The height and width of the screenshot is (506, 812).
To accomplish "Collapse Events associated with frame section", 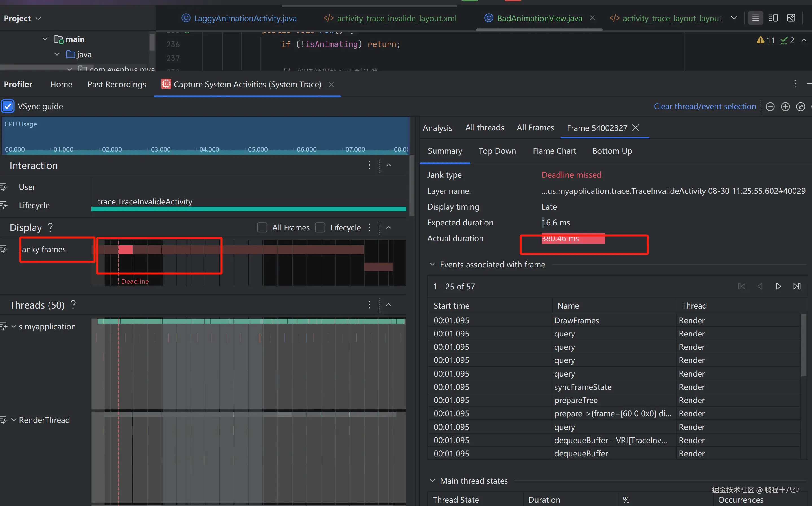I will (x=432, y=264).
